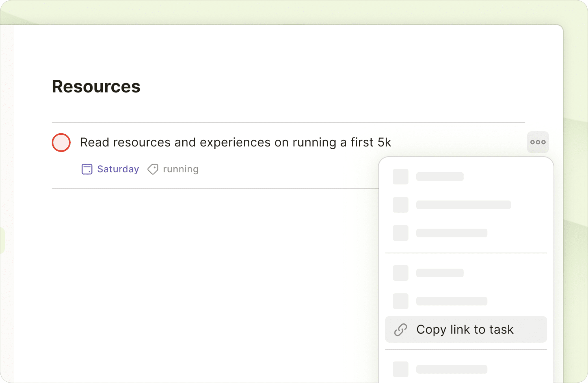Open the Saturday due date

(118, 169)
